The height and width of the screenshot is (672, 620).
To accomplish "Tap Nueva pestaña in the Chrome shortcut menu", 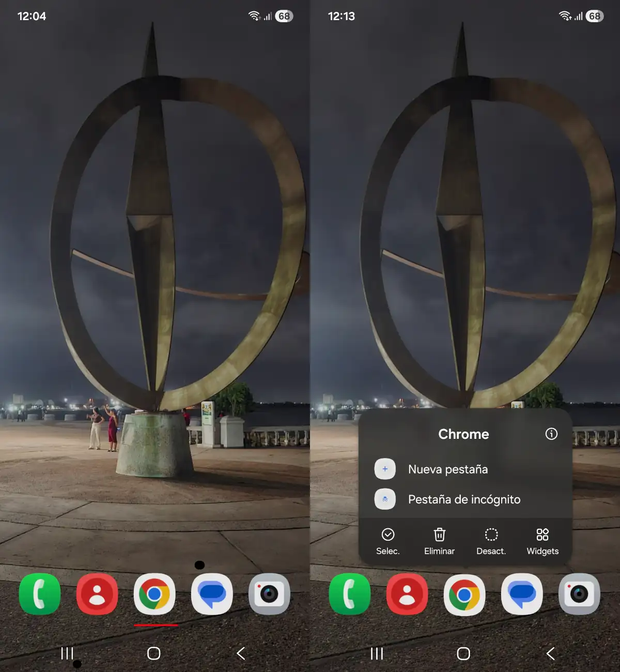I will point(447,469).
